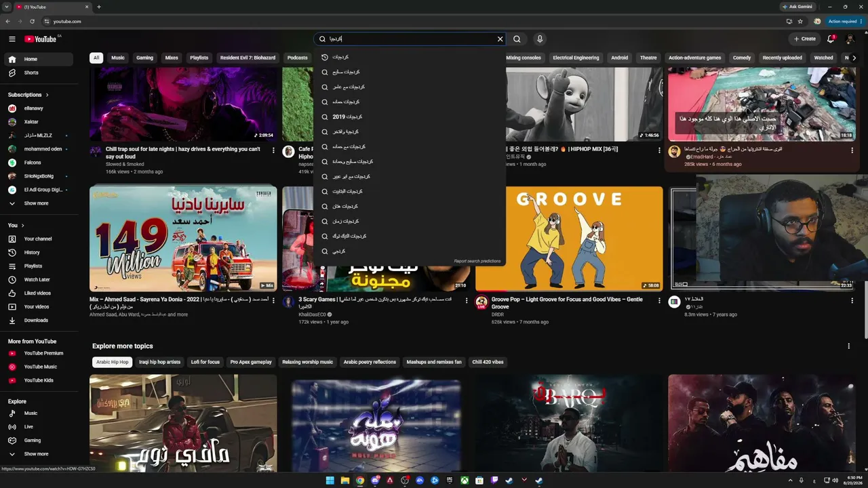Select the Recently uploaded filter chip
Viewport: 868px width, 488px height.
[x=782, y=58]
